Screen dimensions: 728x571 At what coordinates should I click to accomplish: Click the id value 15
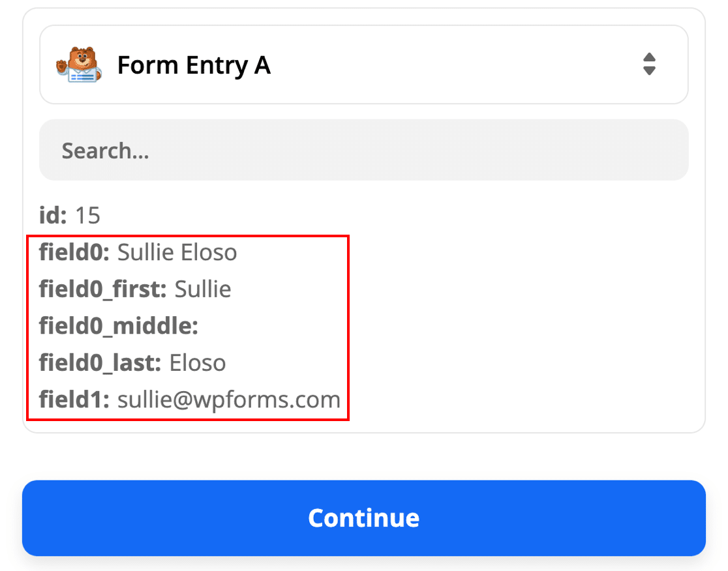coord(88,215)
